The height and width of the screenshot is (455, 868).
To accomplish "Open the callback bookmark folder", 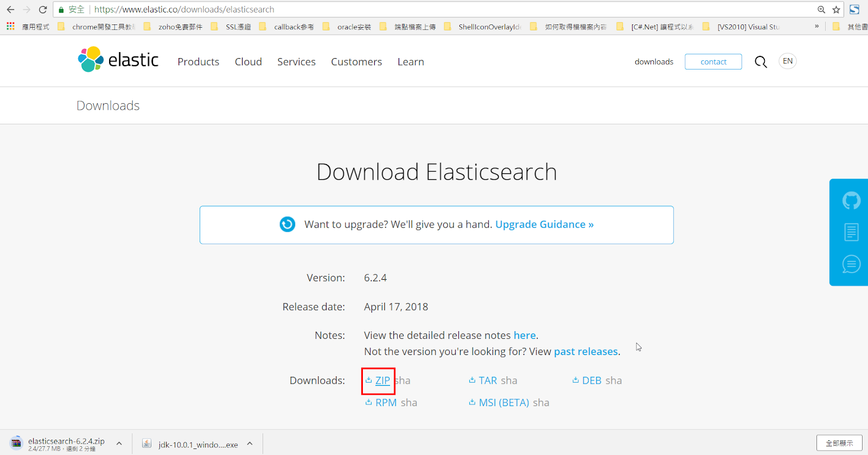I will tap(286, 27).
